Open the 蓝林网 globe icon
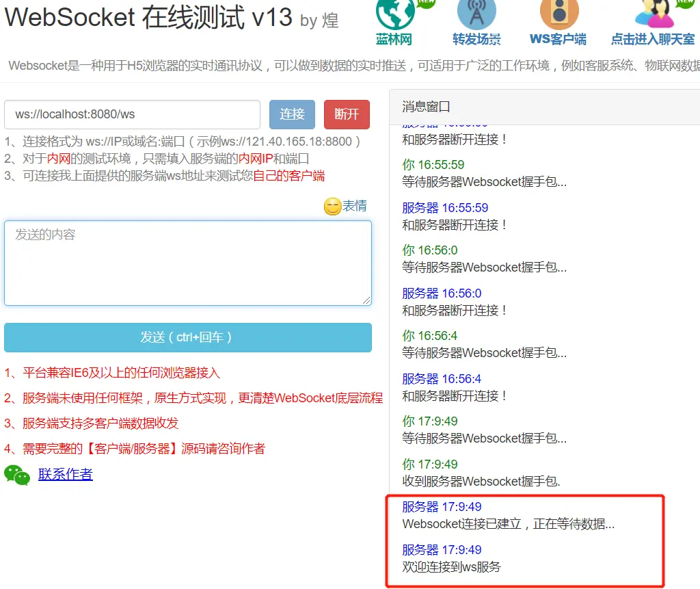This screenshot has width=700, height=589. 395,14
